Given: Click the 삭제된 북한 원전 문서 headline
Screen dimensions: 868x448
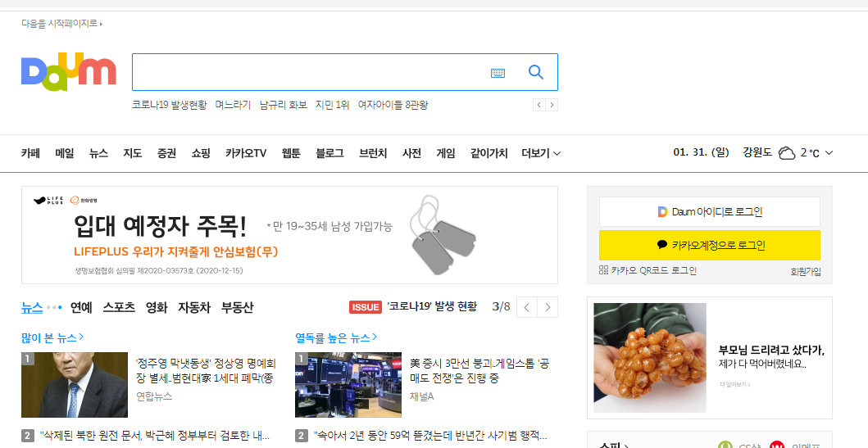Looking at the screenshot, I should 154,435.
